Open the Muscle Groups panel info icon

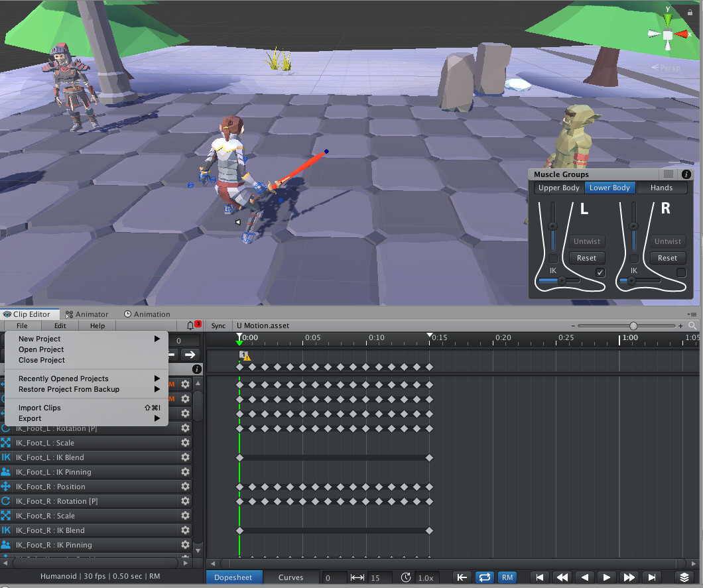click(686, 174)
